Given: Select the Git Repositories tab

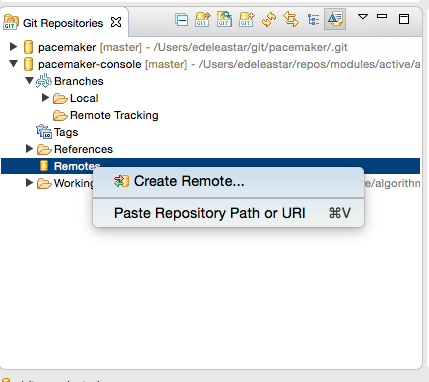Looking at the screenshot, I should click(63, 23).
